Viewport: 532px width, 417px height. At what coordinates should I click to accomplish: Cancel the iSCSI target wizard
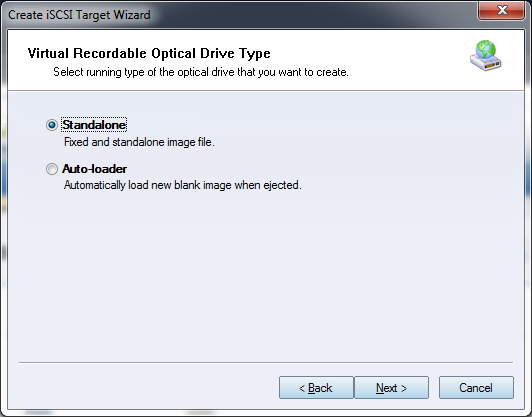[476, 387]
